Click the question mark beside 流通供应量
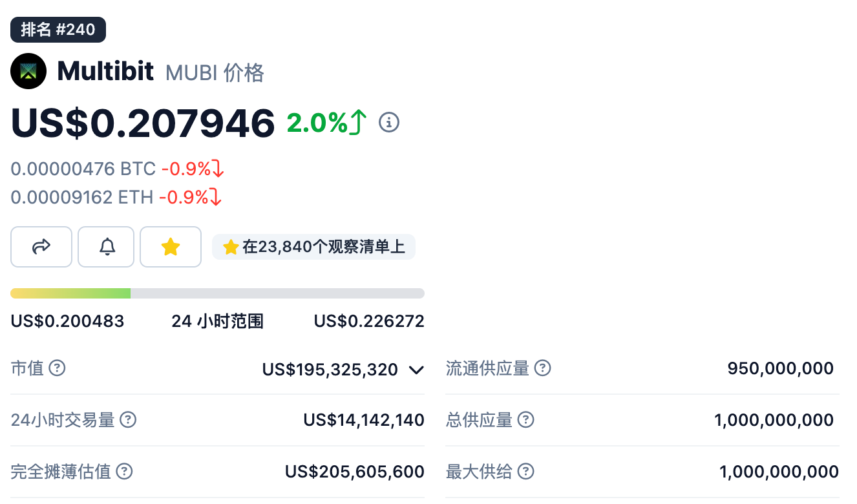857x504 pixels. pos(544,368)
